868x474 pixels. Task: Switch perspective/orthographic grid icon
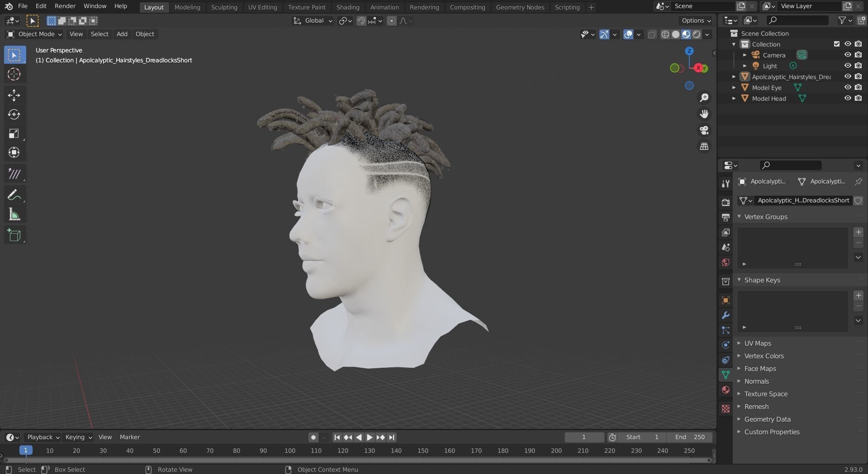pyautogui.click(x=704, y=146)
